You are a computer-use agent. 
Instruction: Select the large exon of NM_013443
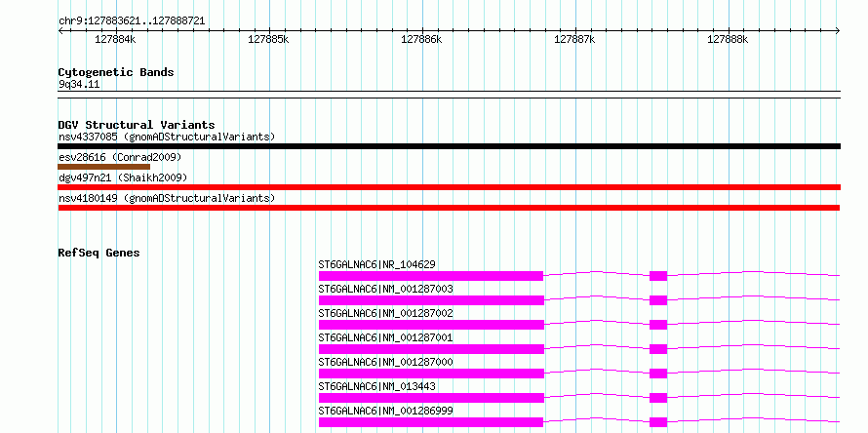[x=431, y=398]
